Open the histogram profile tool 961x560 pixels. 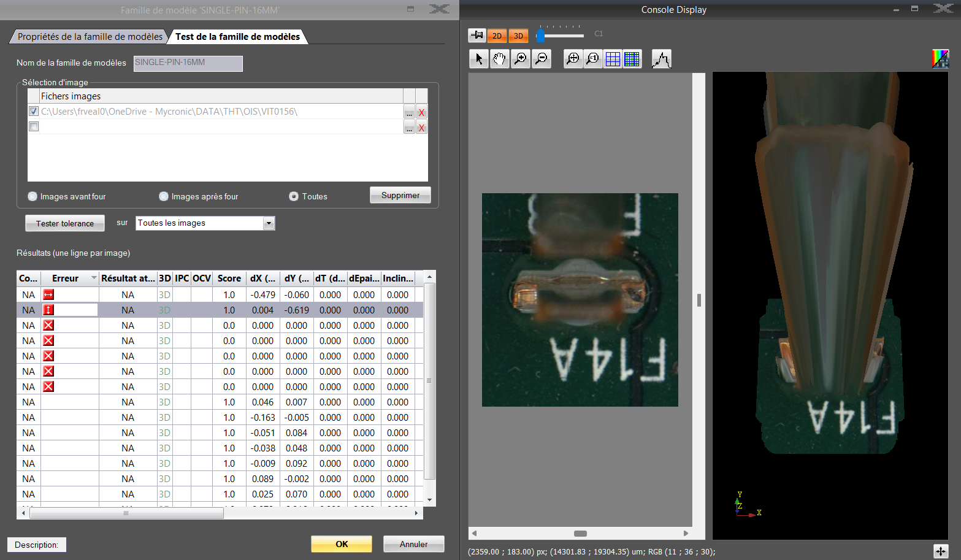(x=661, y=59)
